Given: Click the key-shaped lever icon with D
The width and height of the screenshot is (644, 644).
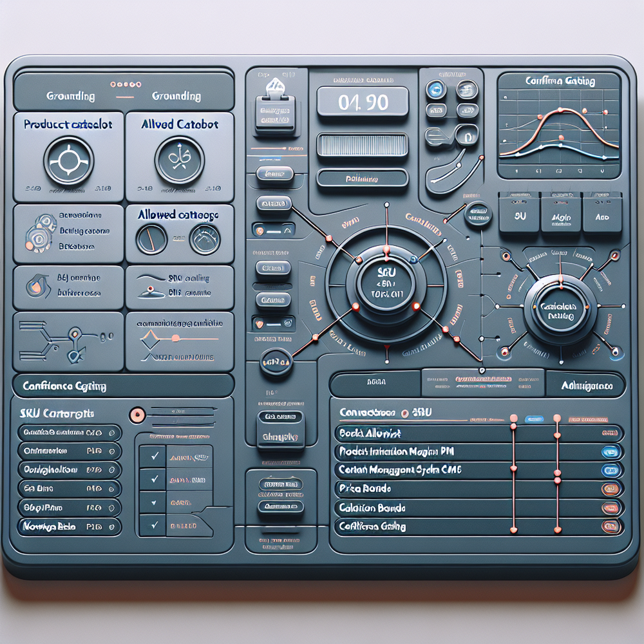Looking at the screenshot, I should click(x=452, y=136).
